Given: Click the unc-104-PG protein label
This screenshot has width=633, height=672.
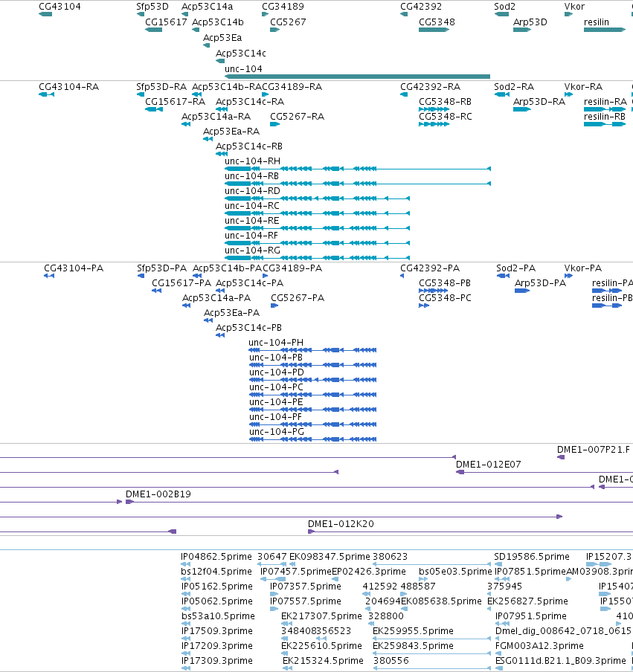Looking at the screenshot, I should click(x=277, y=432).
